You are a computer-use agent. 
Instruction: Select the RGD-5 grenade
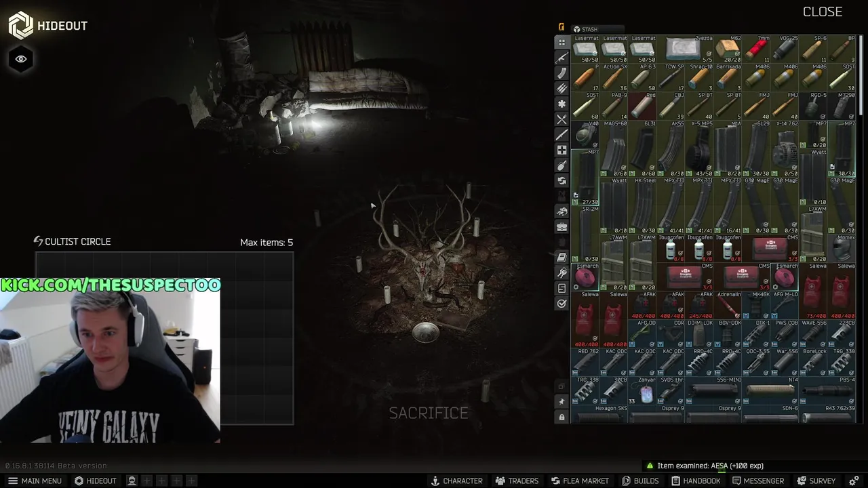814,106
